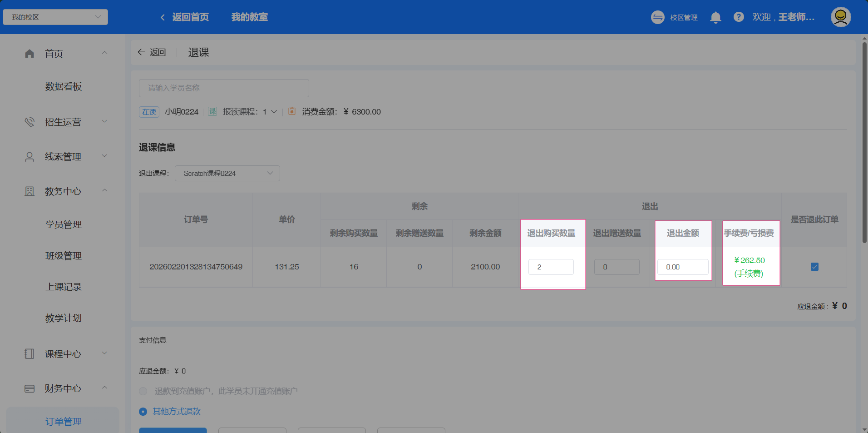Screen dimensions: 868x433
Task: Click the 退出赠送数量 input field
Action: pyautogui.click(x=617, y=267)
